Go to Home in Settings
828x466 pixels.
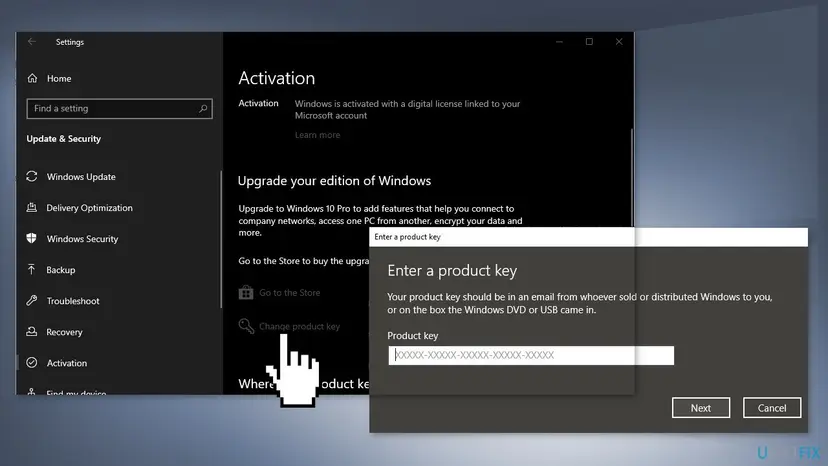coord(59,78)
